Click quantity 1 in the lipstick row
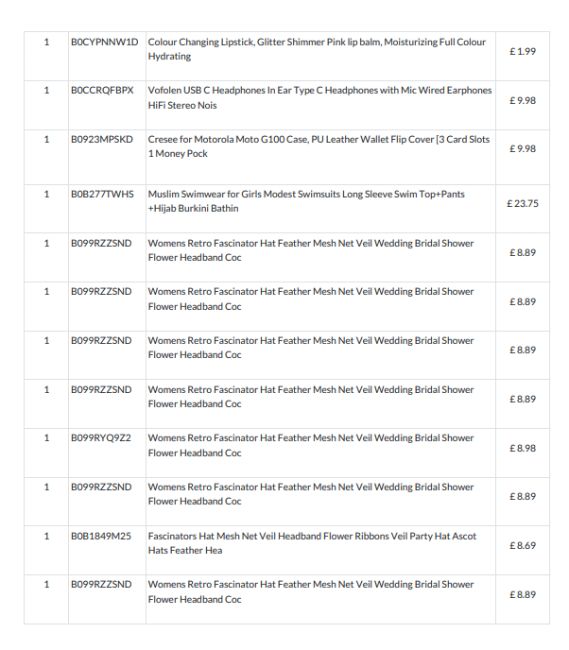 coord(46,42)
